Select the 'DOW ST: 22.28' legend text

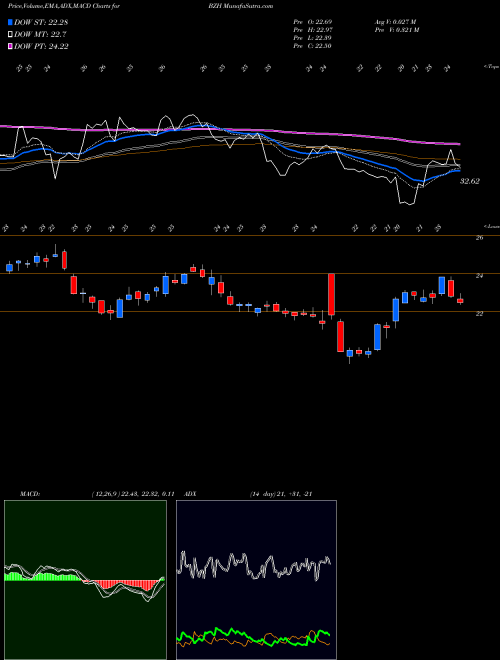(41, 22)
